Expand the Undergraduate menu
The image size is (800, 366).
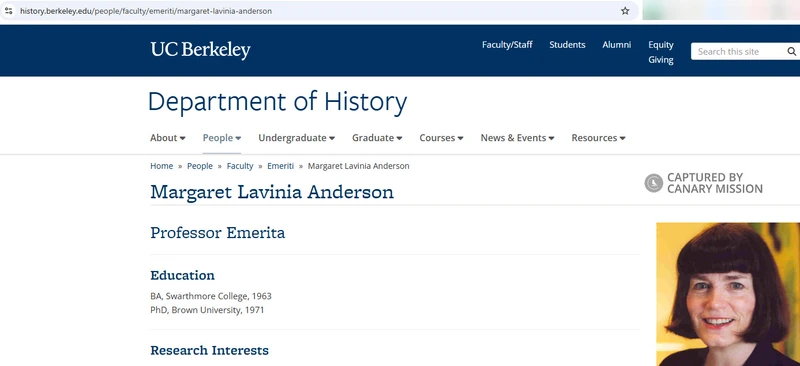tap(296, 138)
